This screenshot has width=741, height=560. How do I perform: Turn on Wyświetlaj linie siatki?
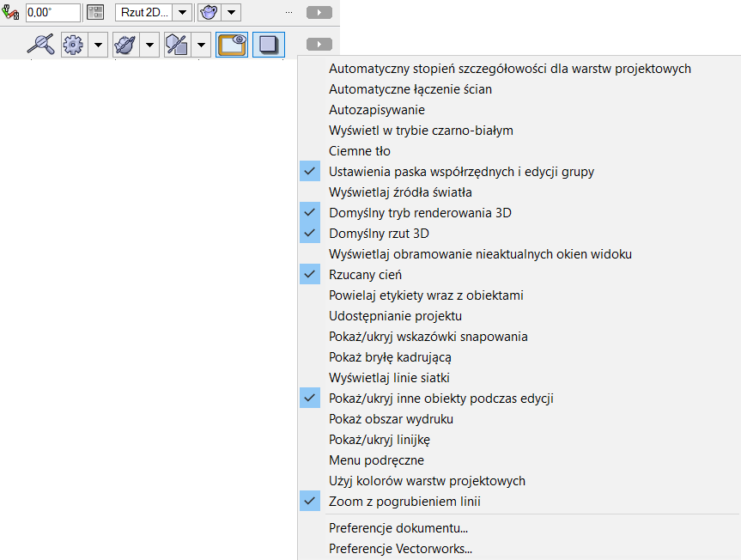click(x=518, y=378)
